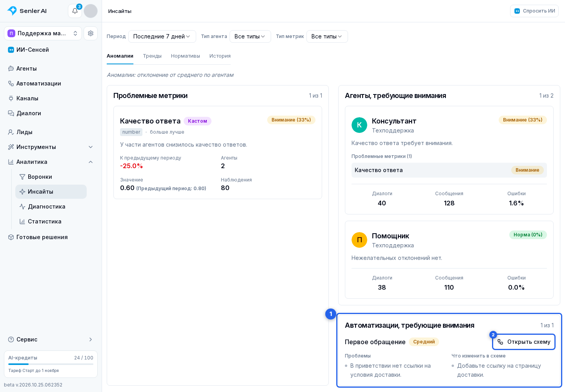Click the ИИ-Сенсей icon

[11, 50]
